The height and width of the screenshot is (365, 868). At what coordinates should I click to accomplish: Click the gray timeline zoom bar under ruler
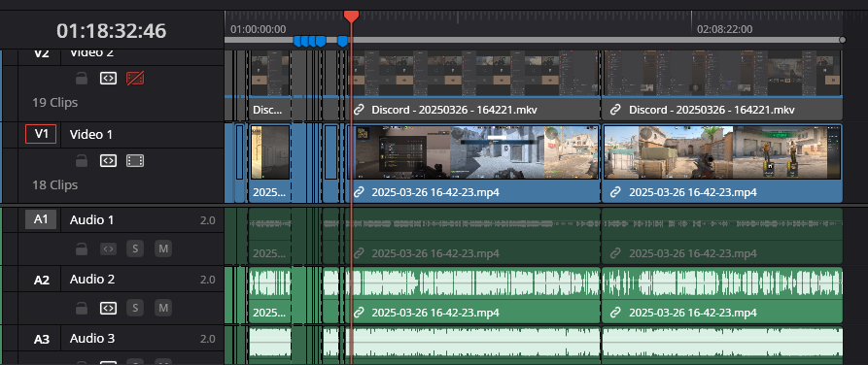tap(534, 40)
